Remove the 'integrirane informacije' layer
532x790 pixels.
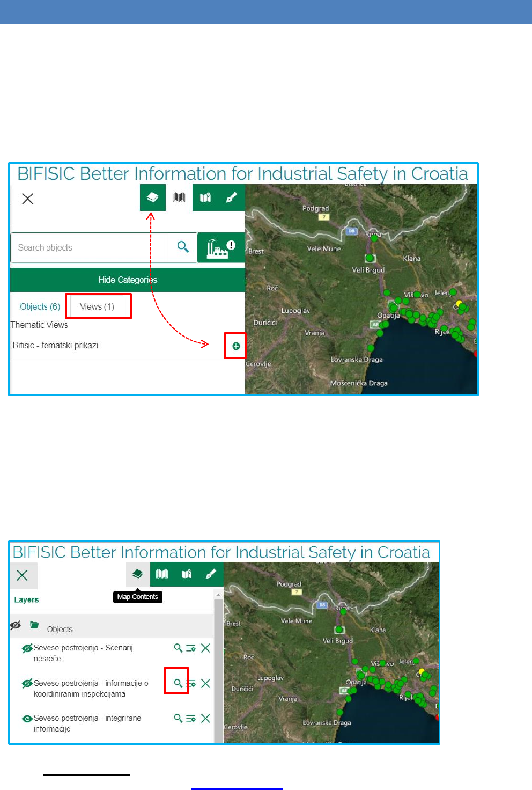pyautogui.click(x=205, y=719)
